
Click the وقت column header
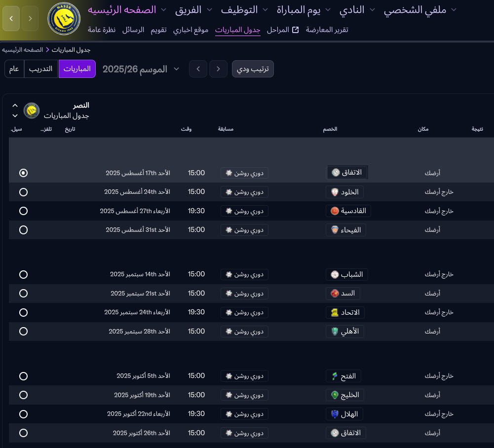(x=186, y=129)
